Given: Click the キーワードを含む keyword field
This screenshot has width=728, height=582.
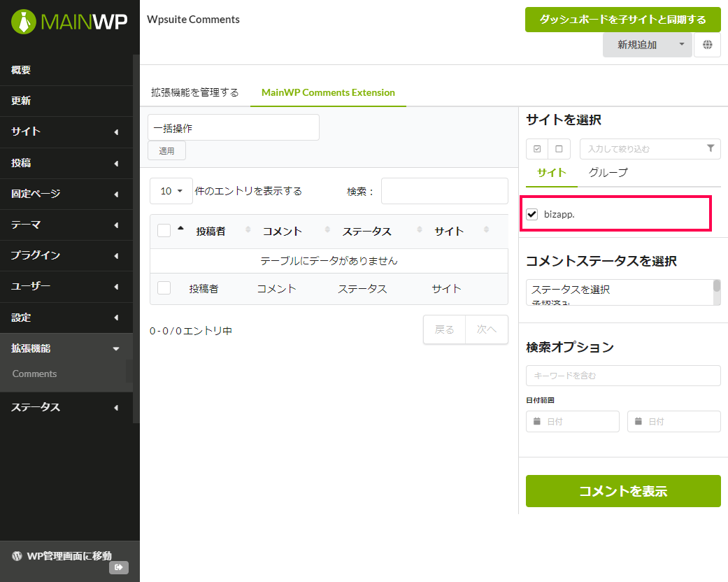Looking at the screenshot, I should coord(623,376).
